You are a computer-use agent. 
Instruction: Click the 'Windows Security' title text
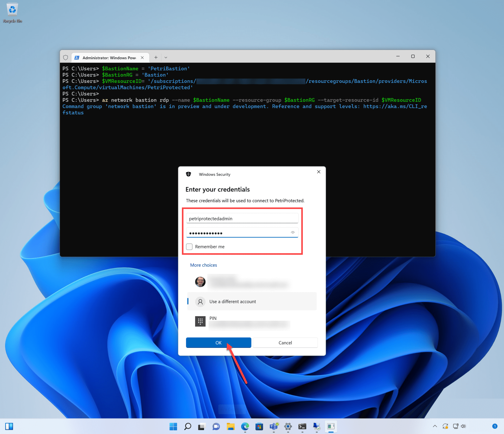215,174
